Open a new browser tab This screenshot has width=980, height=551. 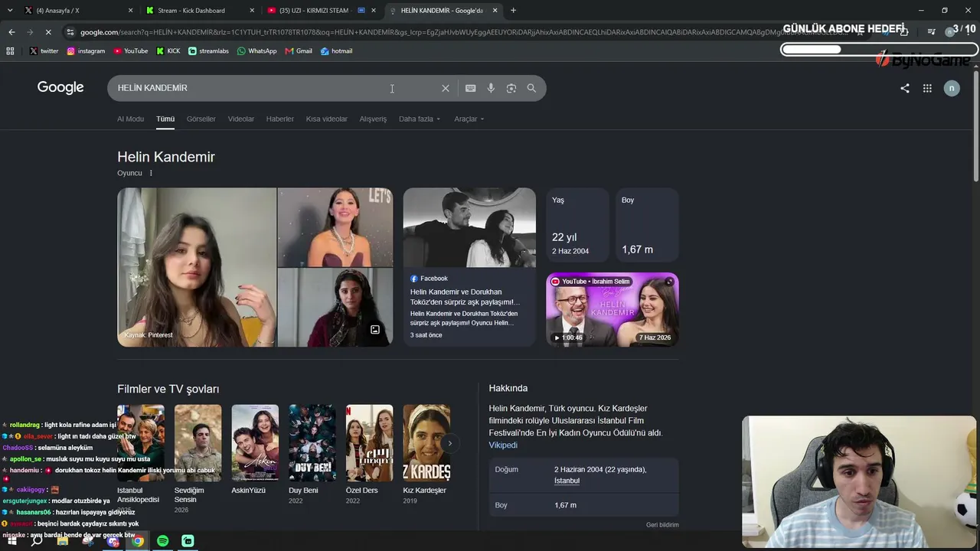pos(513,11)
